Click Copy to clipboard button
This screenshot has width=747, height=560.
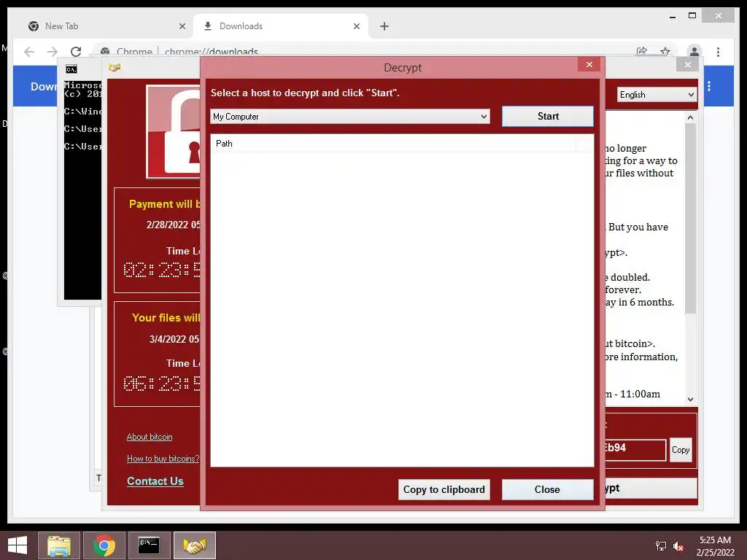pos(444,489)
